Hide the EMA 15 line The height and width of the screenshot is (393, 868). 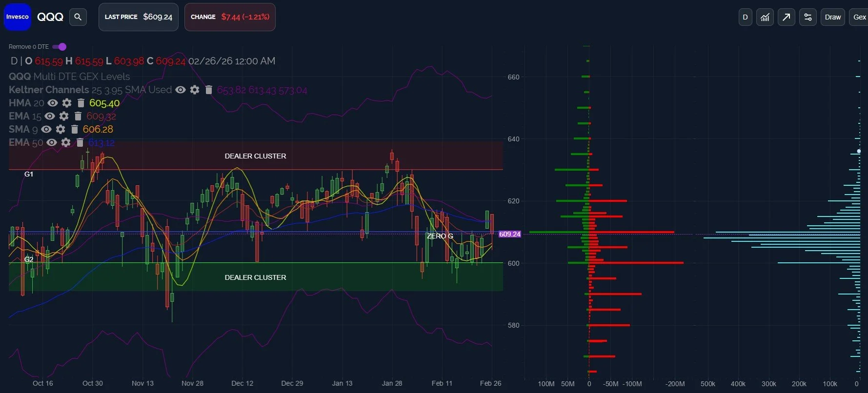pyautogui.click(x=50, y=116)
